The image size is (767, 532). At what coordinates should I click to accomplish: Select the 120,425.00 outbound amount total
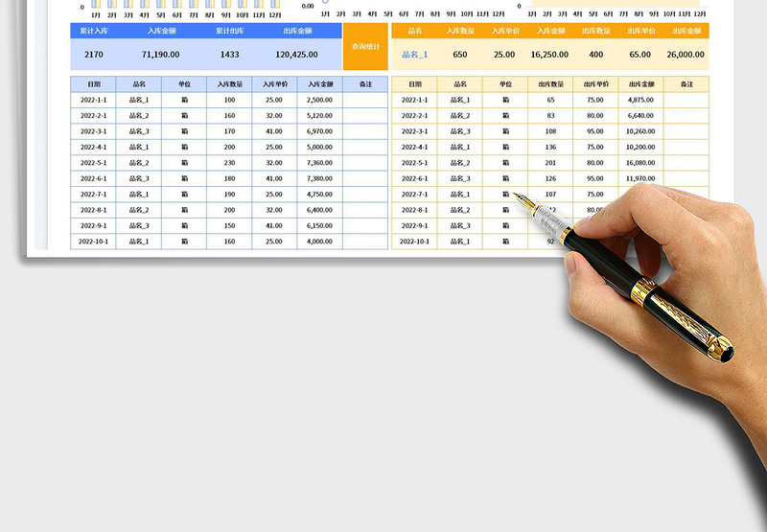click(297, 55)
